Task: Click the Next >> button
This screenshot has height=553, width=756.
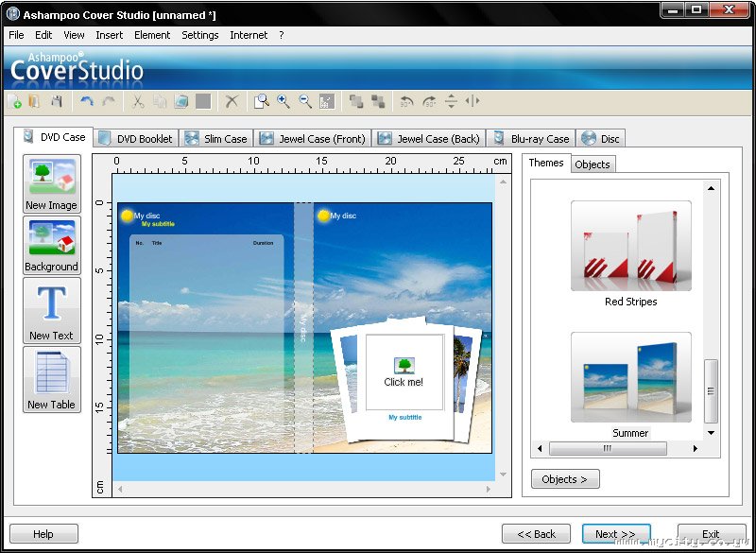Action: click(x=615, y=534)
